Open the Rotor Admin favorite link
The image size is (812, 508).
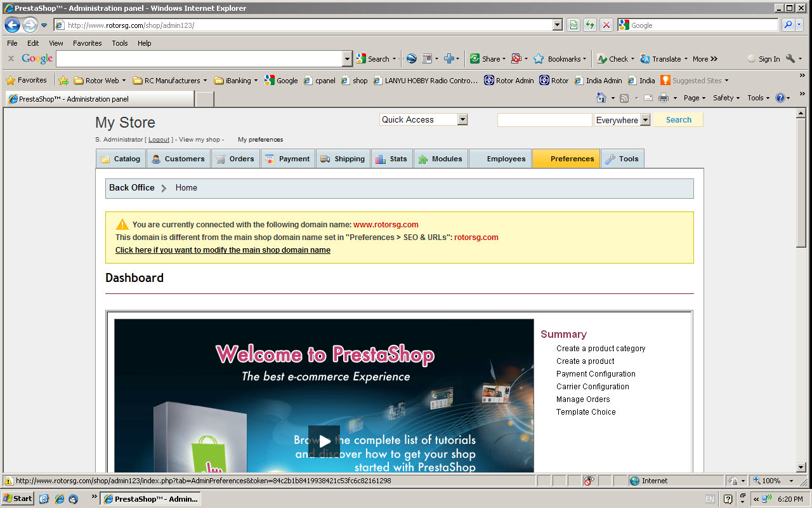509,81
